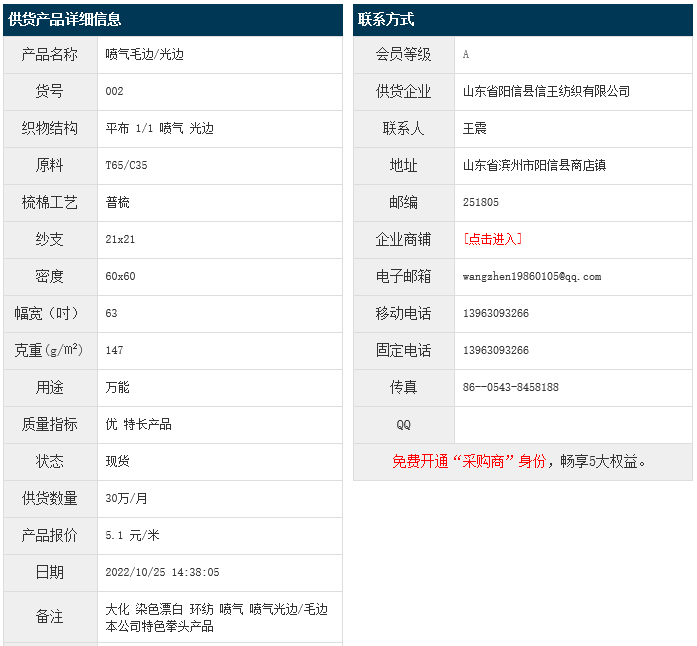Screen dimensions: 697x646
Task: Select the fax number 86--0543-8458188
Action: tap(510, 387)
